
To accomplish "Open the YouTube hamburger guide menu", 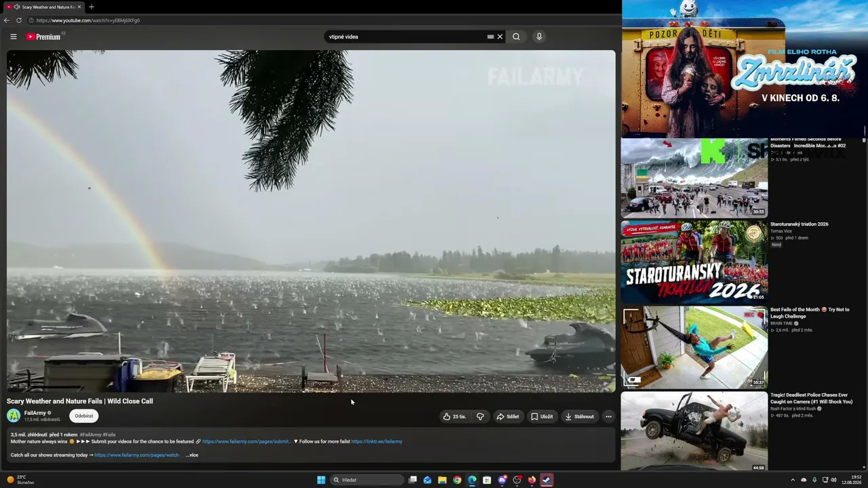I will (13, 37).
